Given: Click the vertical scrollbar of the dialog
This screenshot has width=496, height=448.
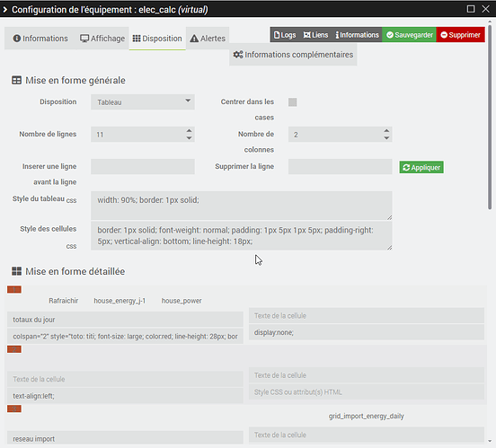Looking at the screenshot, I should (x=490, y=117).
